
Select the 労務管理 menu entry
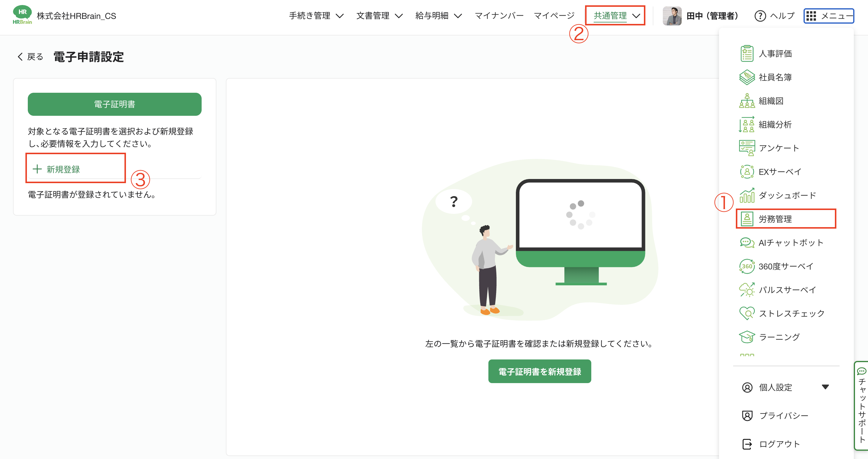point(786,219)
